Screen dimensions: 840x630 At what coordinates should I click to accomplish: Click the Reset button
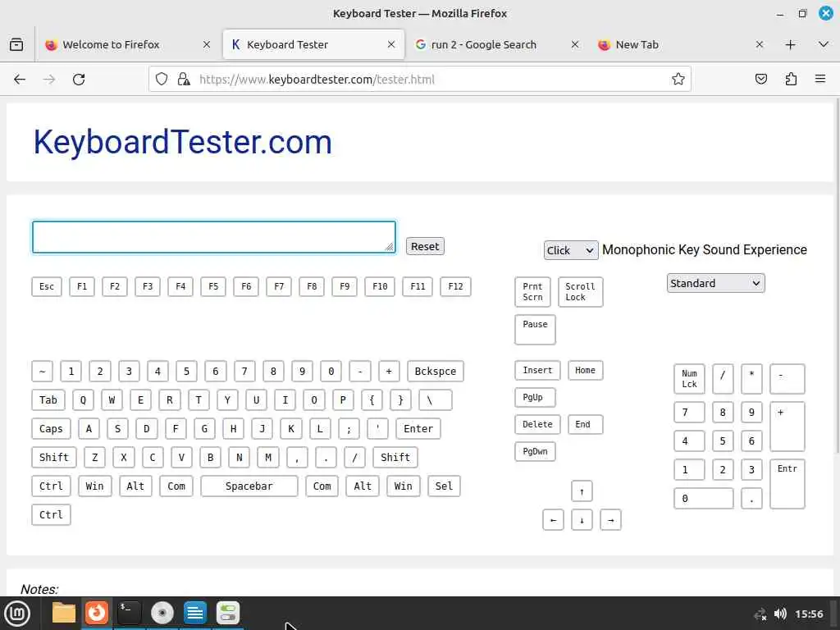tap(425, 246)
